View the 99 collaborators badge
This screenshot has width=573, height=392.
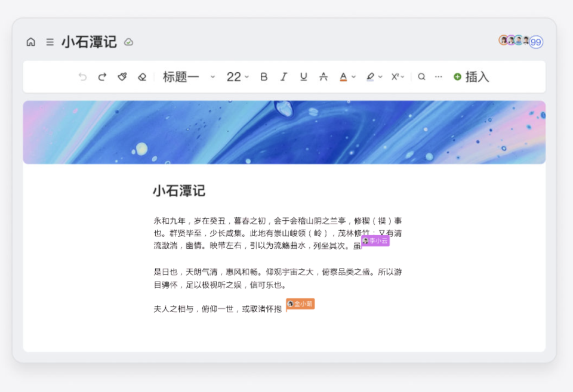(536, 42)
